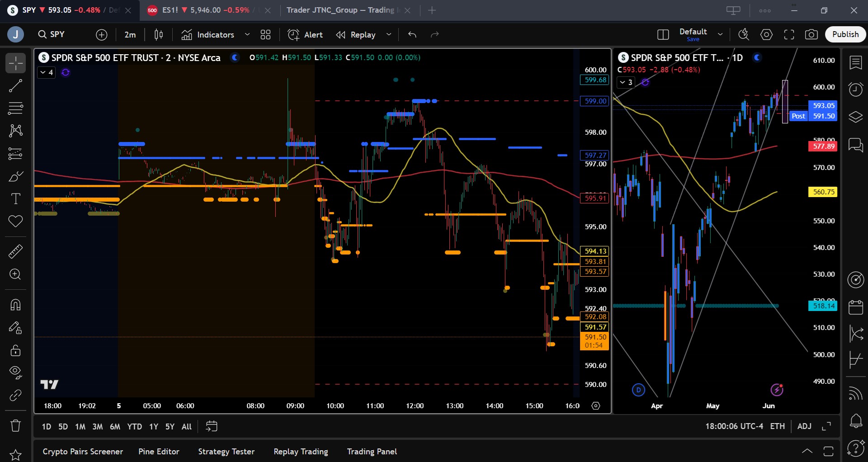Open the Pine Editor tab
The image size is (868, 462).
click(159, 452)
